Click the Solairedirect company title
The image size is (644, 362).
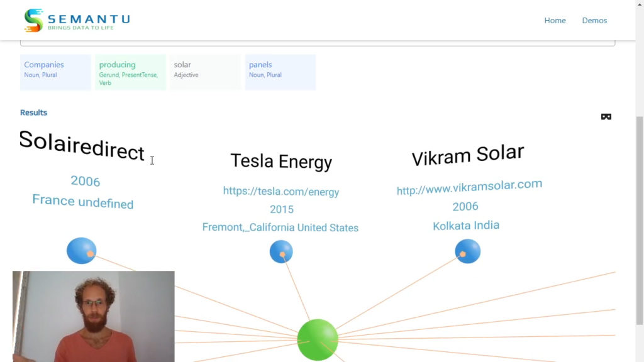pyautogui.click(x=82, y=145)
